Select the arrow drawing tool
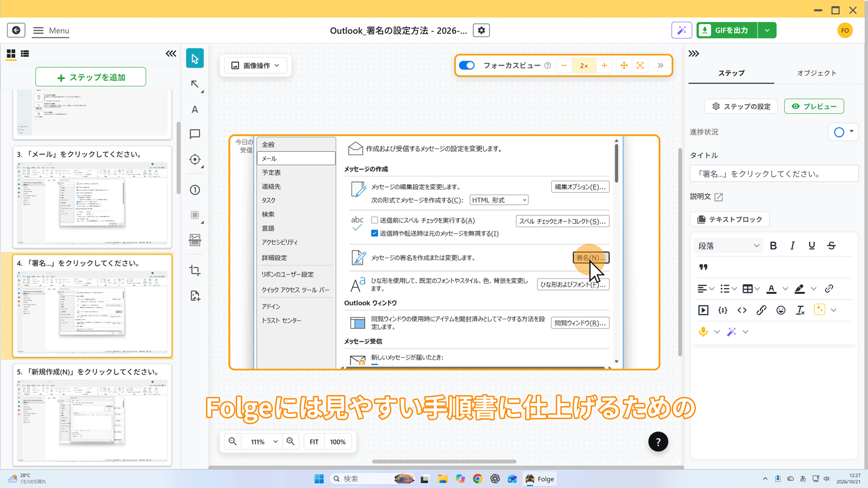 [195, 85]
